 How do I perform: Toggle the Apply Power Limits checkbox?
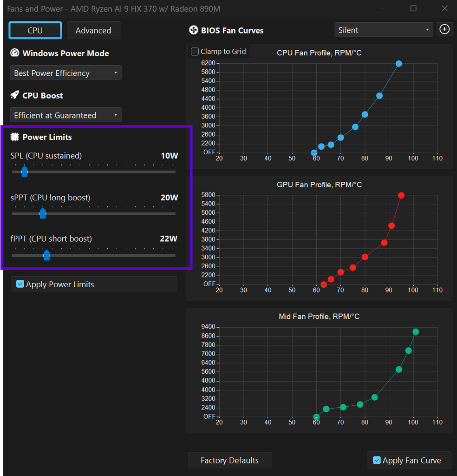(20, 284)
